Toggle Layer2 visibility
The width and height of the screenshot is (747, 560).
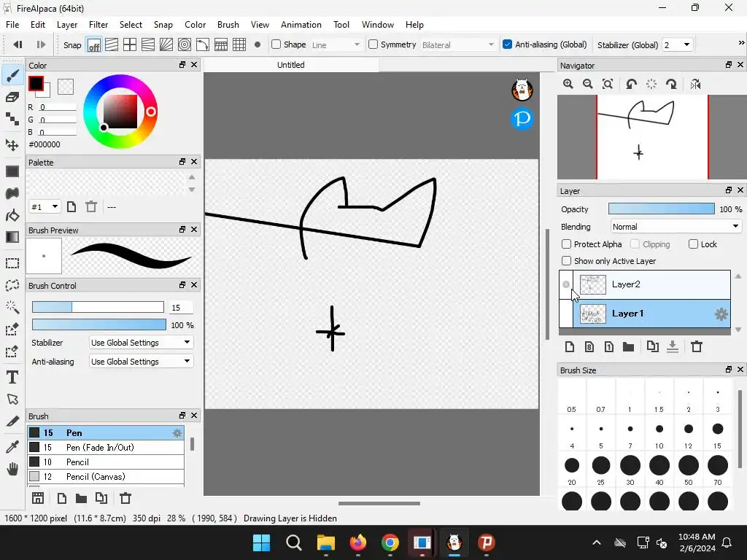pyautogui.click(x=566, y=285)
